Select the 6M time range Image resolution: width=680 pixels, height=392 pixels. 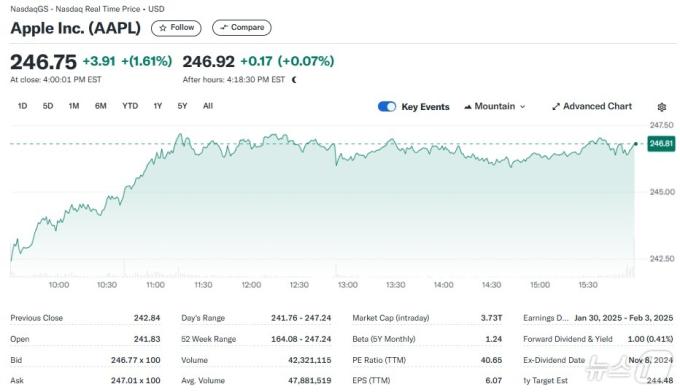[101, 106]
